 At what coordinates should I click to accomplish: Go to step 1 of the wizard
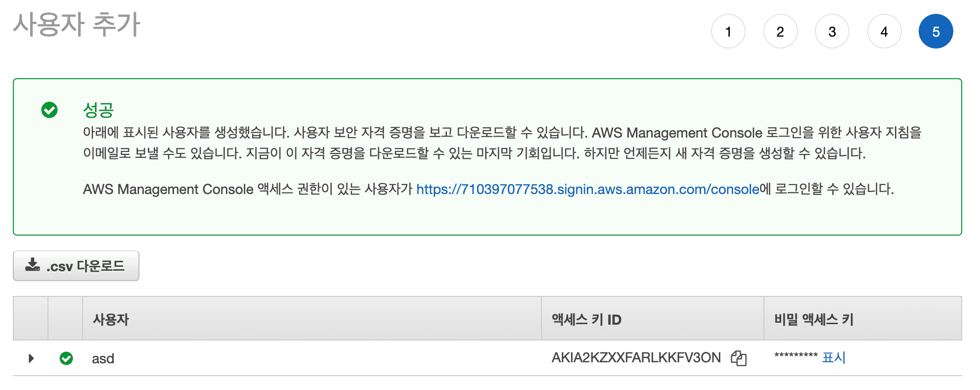[728, 32]
